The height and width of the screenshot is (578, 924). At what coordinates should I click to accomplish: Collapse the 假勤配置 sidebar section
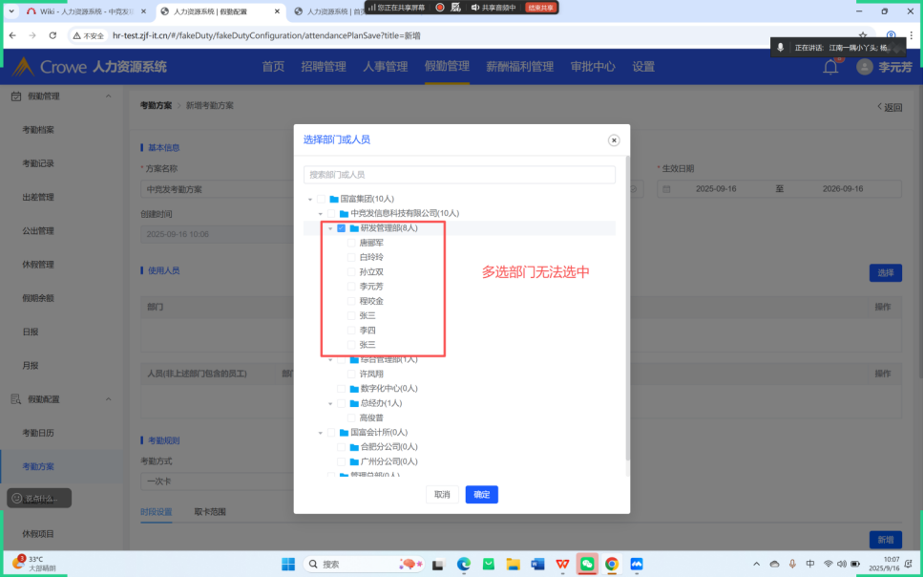(109, 399)
